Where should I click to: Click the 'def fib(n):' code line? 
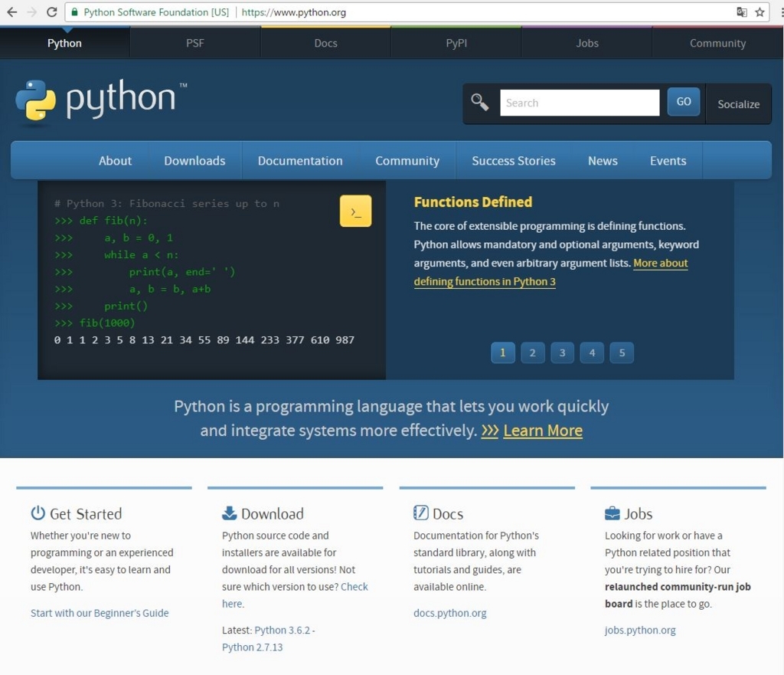tap(101, 221)
